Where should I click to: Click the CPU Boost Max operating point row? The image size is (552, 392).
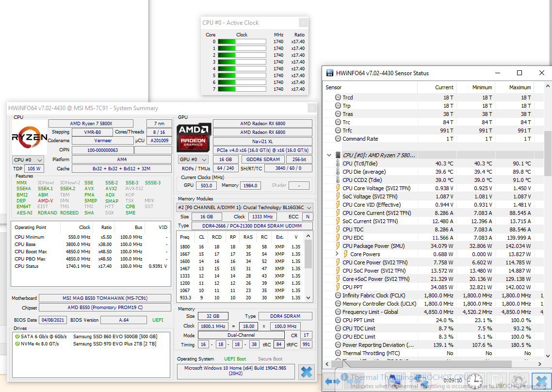tap(91, 251)
